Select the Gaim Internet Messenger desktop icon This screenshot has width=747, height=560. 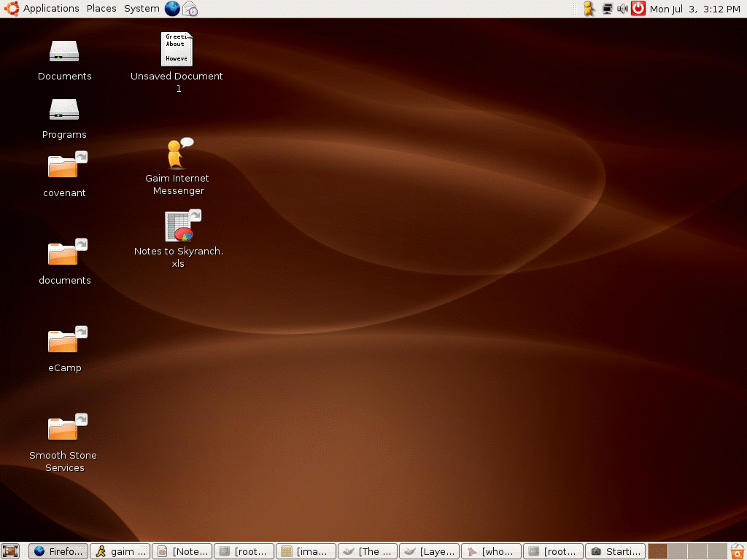pyautogui.click(x=177, y=154)
